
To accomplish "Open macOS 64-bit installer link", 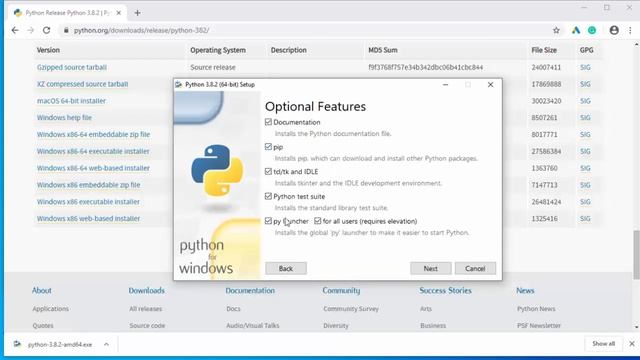I will pos(71,101).
